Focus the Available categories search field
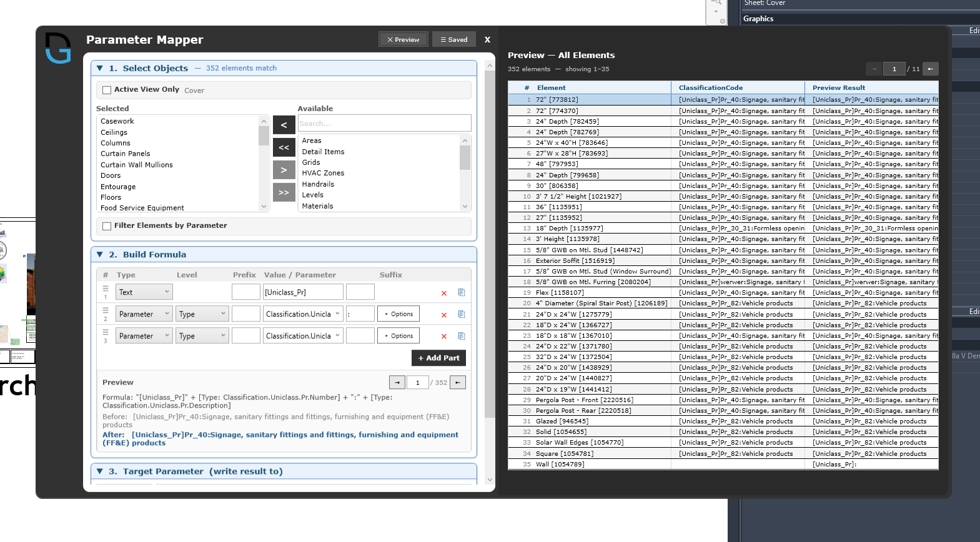The height and width of the screenshot is (542, 980). pos(384,124)
